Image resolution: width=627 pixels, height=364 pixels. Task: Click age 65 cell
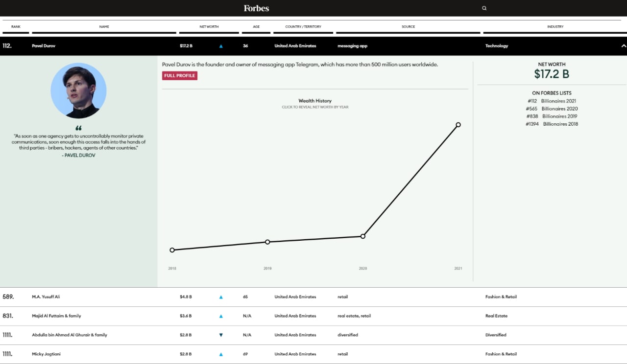pos(245,297)
